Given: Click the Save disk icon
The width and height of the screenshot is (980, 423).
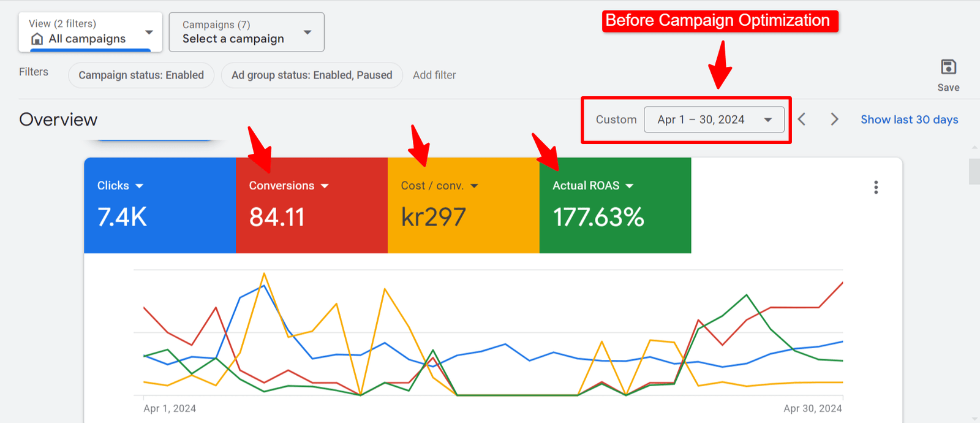Looking at the screenshot, I should pos(948,67).
